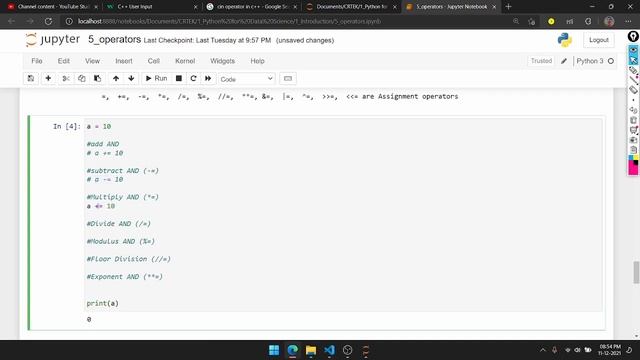640x360 pixels.
Task: Click the pencil edit mode icon
Action: pos(564,61)
